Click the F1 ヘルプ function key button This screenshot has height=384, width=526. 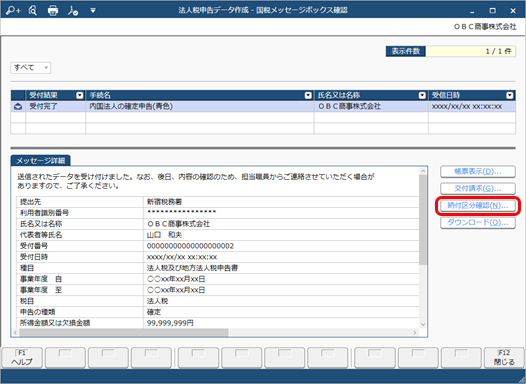tap(22, 358)
